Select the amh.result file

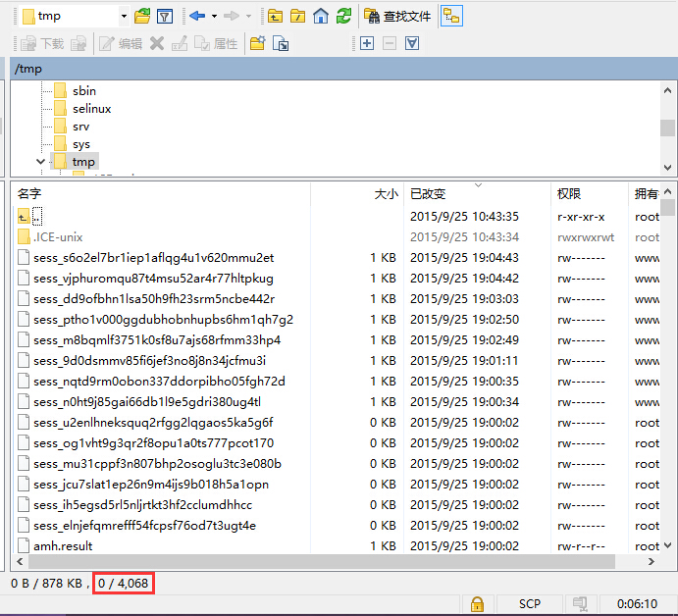tap(63, 545)
